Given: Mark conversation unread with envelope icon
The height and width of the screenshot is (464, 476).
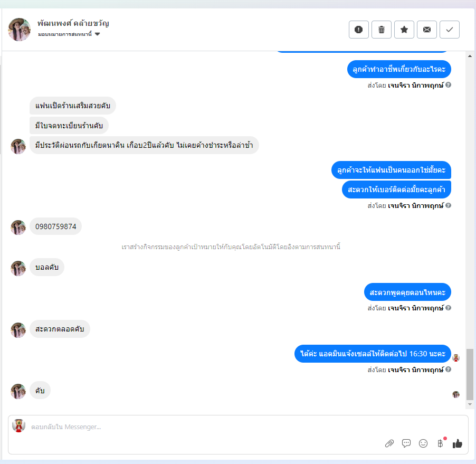Looking at the screenshot, I should [427, 30].
